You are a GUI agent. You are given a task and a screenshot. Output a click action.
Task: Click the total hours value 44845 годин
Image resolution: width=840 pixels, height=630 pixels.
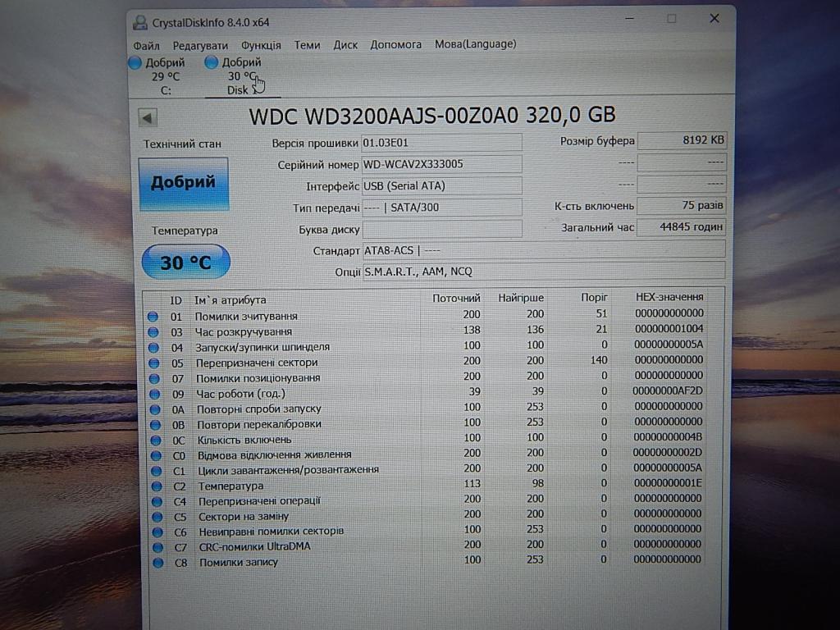[682, 227]
